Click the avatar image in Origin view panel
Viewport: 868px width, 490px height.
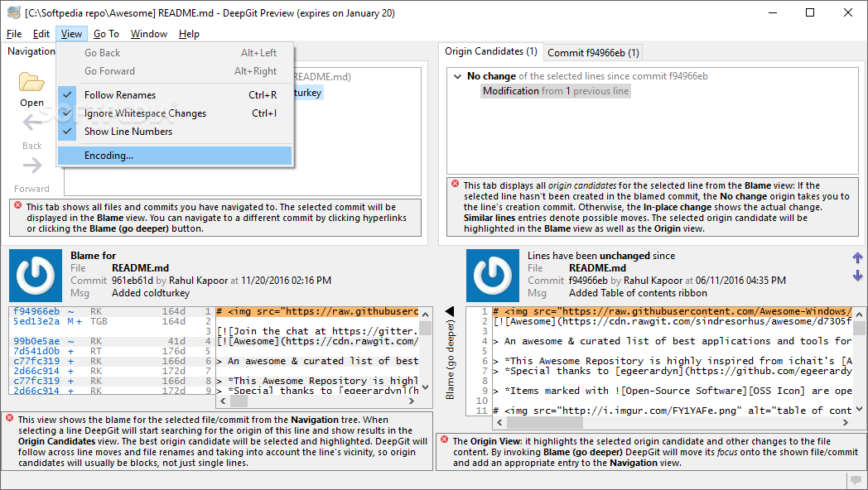tap(493, 276)
